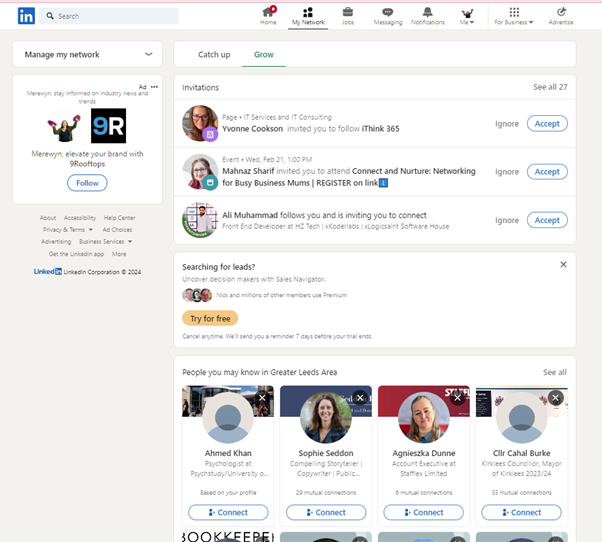Open the About footer link

(x=48, y=218)
